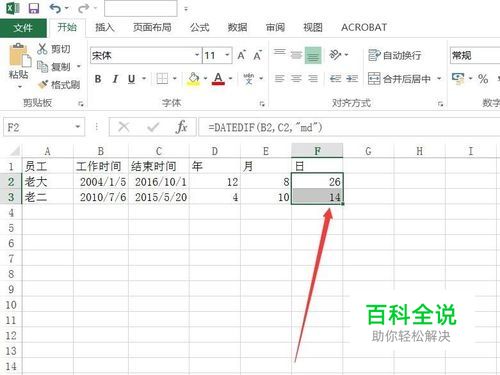Screen dimensions: 500x375
Task: Switch to the ACROBAT tab
Action: pyautogui.click(x=364, y=27)
